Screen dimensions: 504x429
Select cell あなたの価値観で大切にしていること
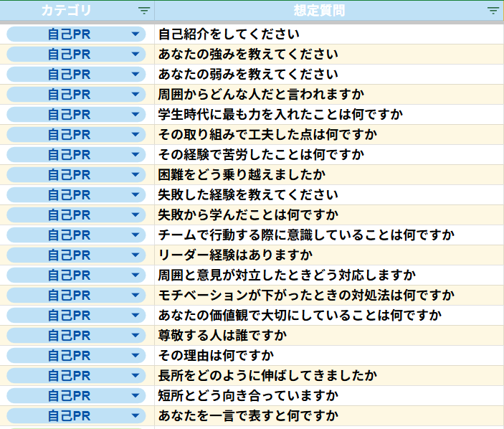(329, 316)
